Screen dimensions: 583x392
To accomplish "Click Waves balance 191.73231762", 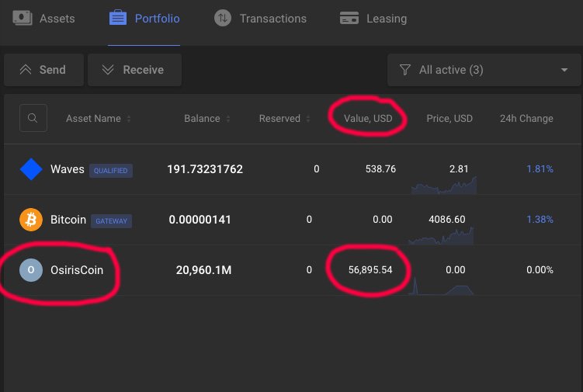I will [x=205, y=169].
